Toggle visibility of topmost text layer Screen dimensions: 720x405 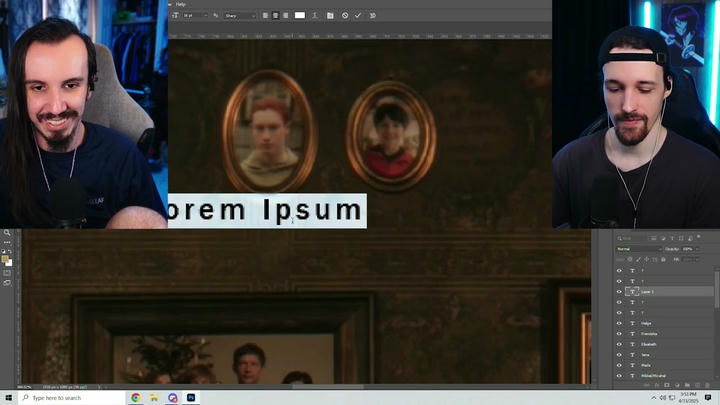619,270
